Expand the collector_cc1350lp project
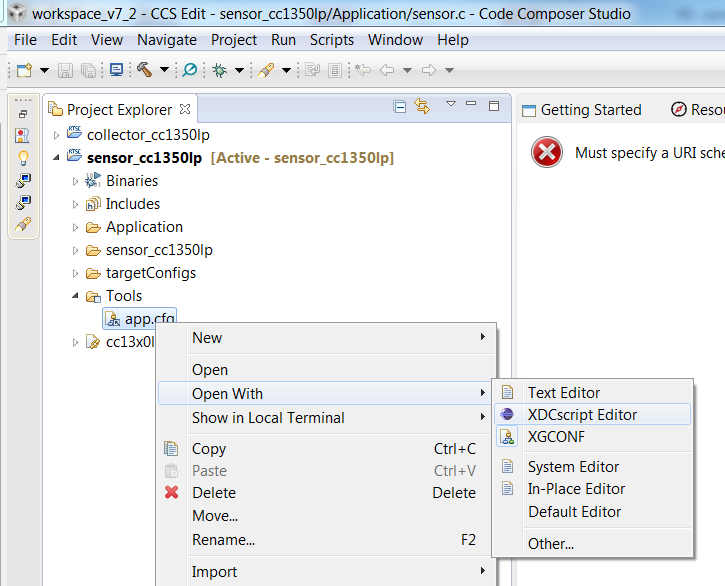 coord(56,136)
